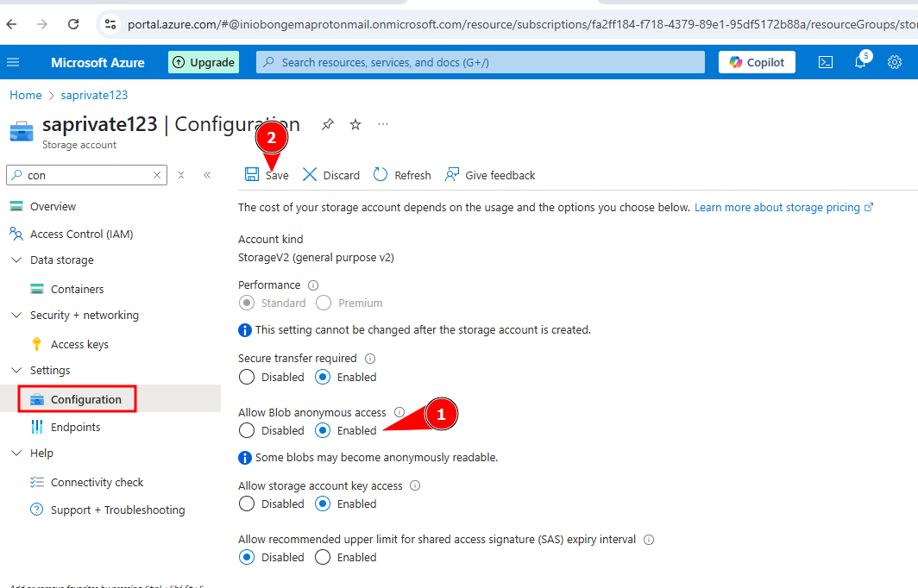Enable storage account key access
The width and height of the screenshot is (918, 588).
(x=323, y=504)
